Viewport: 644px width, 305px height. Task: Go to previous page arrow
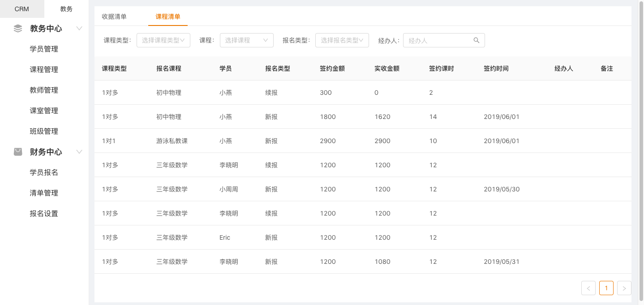(x=588, y=288)
